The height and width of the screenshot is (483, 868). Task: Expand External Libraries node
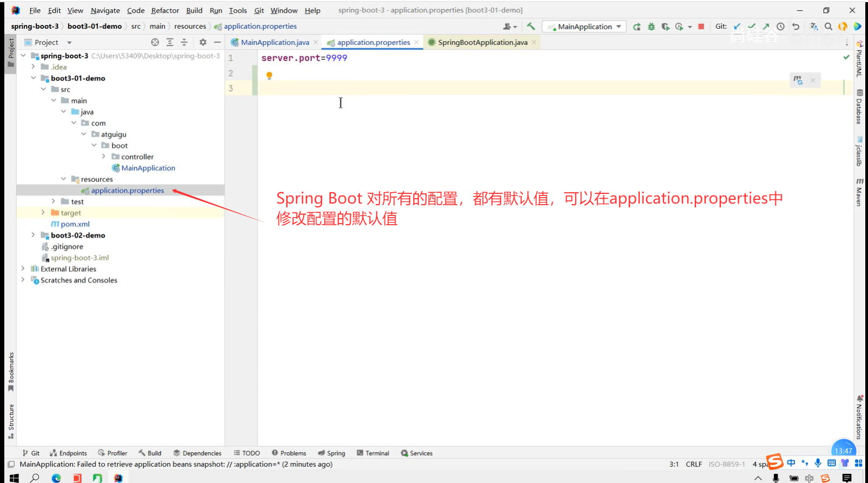click(23, 269)
